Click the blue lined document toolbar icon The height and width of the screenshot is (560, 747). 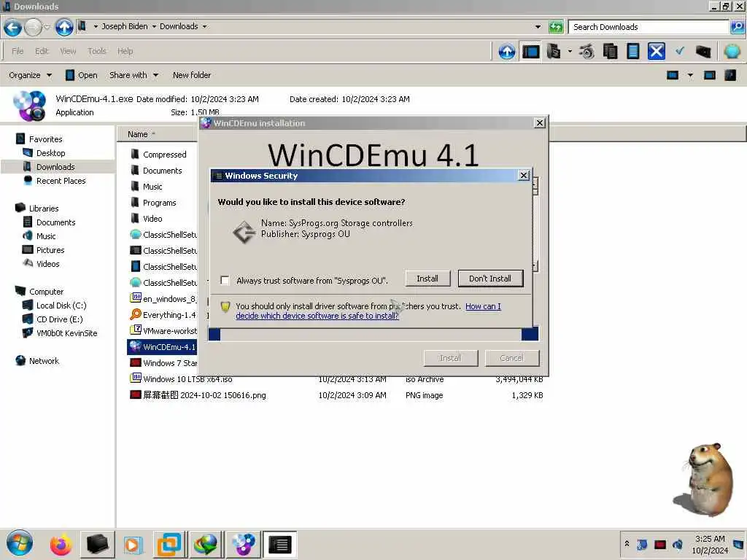point(632,52)
